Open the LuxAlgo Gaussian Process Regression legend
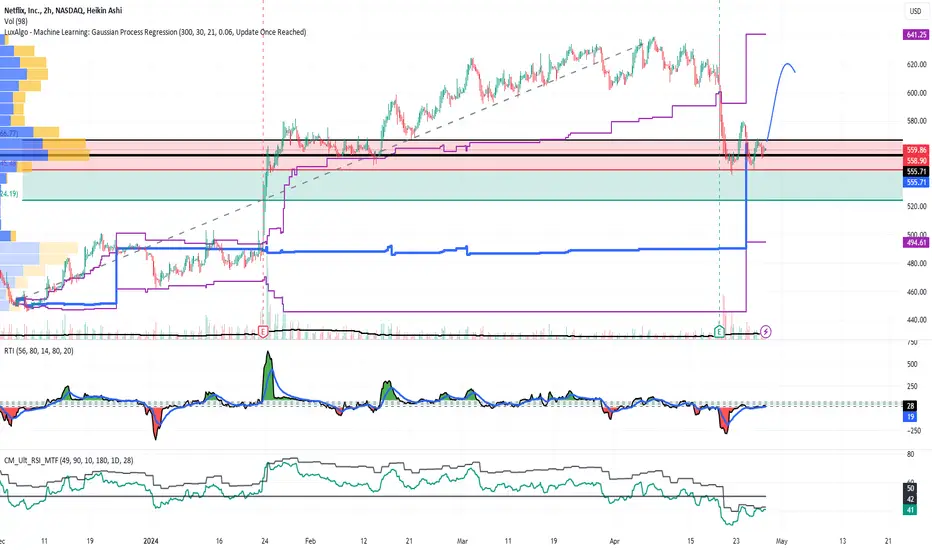The width and height of the screenshot is (932, 550). (155, 32)
